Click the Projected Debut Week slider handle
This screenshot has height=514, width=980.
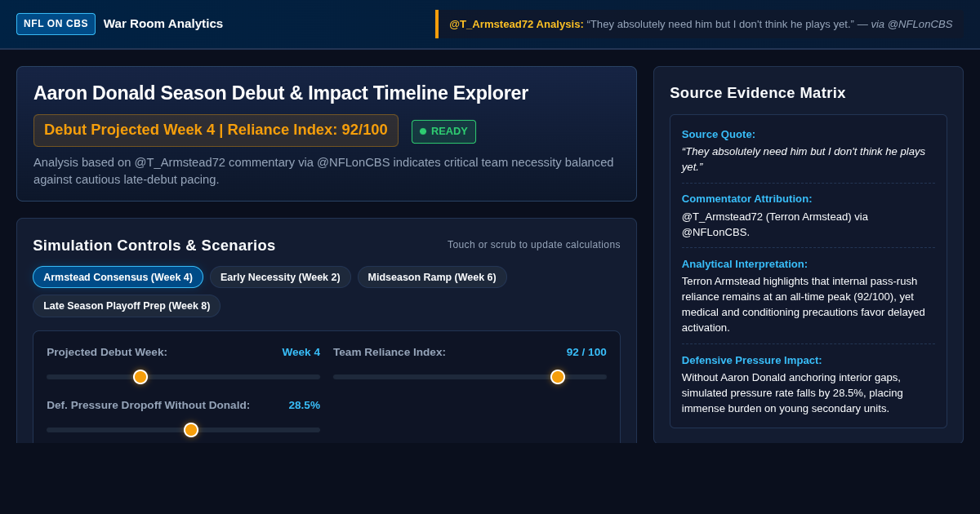tap(140, 377)
